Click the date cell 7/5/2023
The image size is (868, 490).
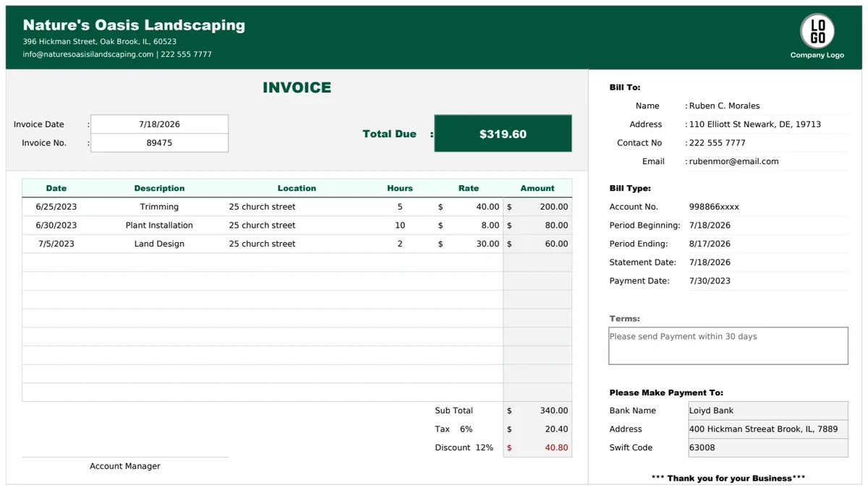56,244
